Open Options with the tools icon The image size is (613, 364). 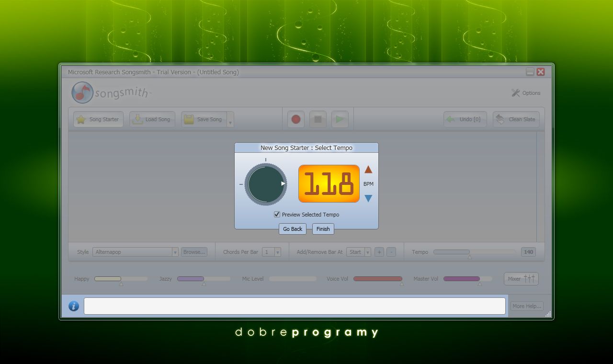click(x=526, y=93)
